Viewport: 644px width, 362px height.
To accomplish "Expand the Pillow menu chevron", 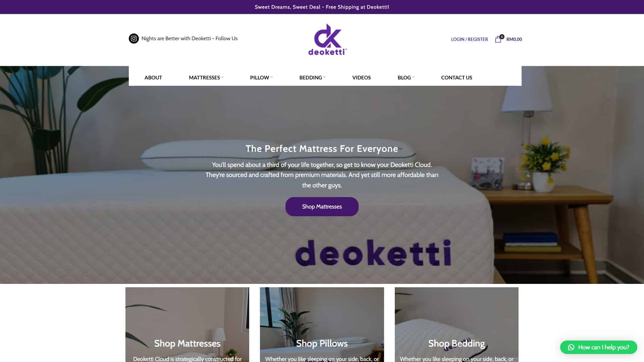I will [272, 77].
